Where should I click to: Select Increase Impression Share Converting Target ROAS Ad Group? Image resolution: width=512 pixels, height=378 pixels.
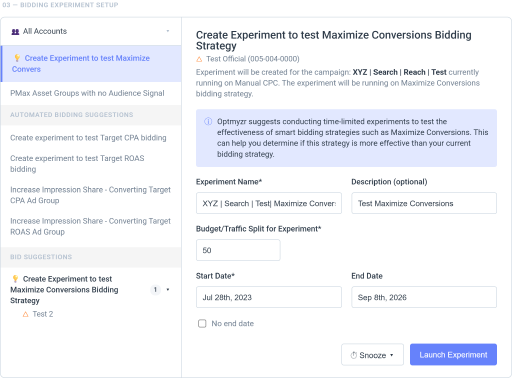pyautogui.click(x=90, y=226)
